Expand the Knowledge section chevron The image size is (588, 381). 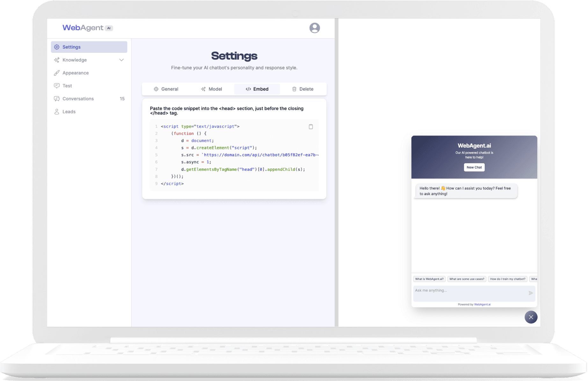click(x=121, y=60)
